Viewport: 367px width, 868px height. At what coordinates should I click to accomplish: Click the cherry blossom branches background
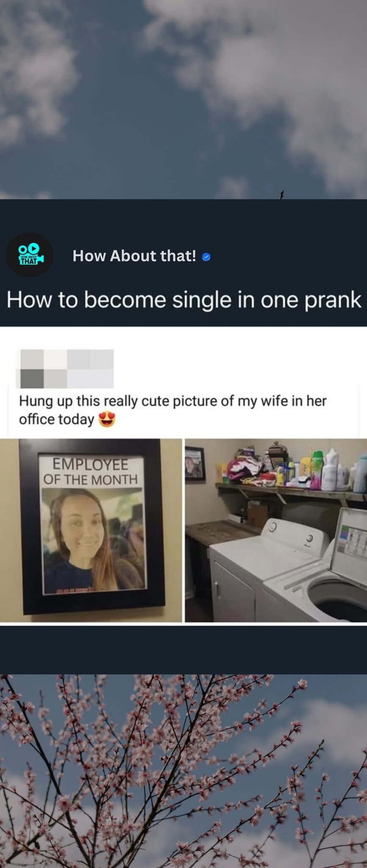click(x=183, y=771)
